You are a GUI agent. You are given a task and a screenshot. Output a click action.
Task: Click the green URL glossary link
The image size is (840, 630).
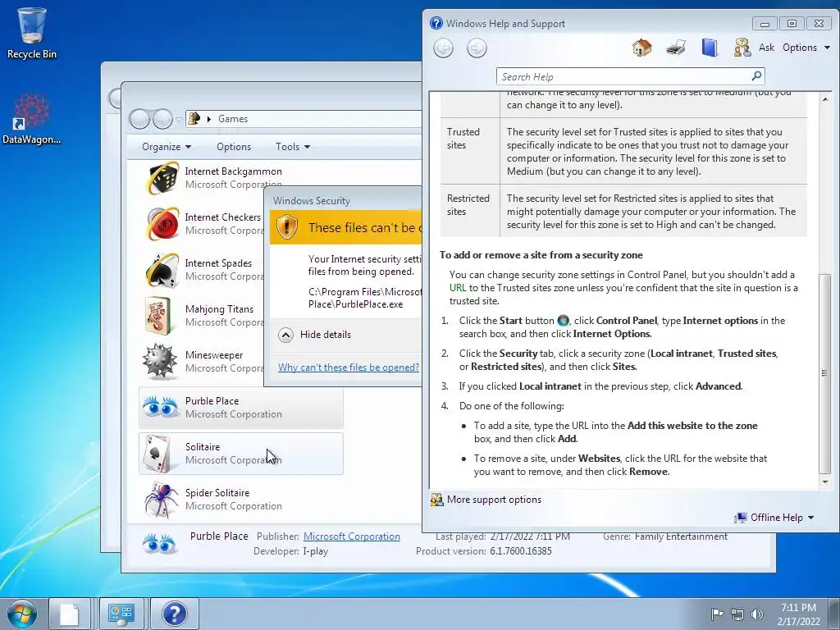click(x=458, y=288)
